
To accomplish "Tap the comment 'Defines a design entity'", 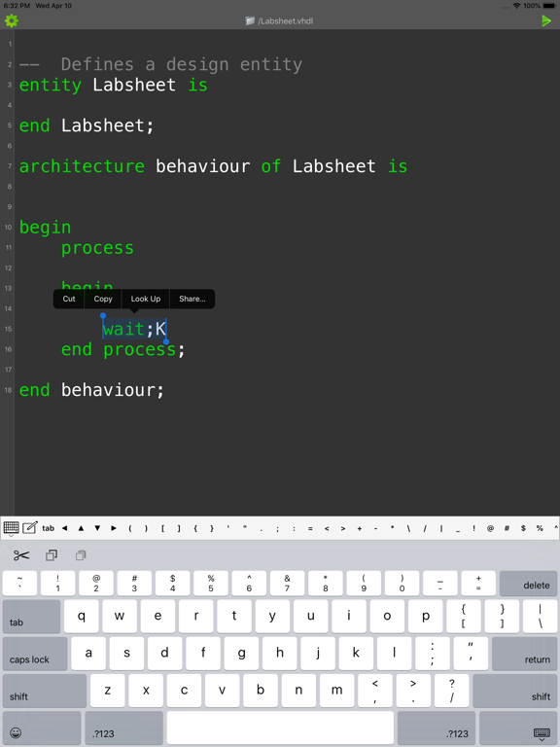I will coord(182,65).
